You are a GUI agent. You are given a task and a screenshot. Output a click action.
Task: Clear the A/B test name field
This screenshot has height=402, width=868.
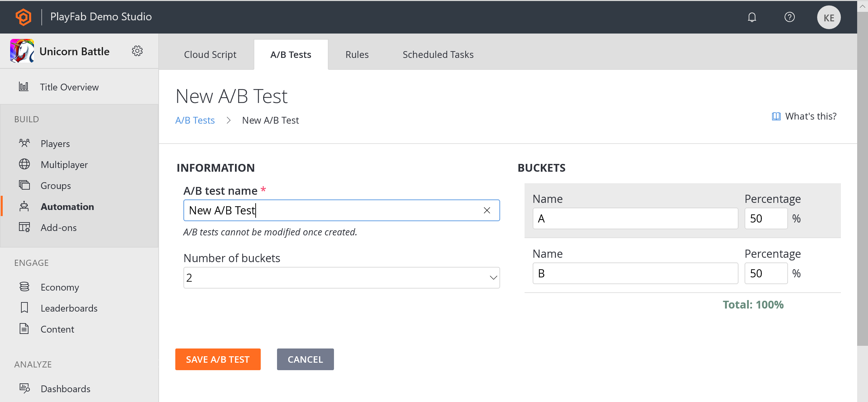click(487, 210)
